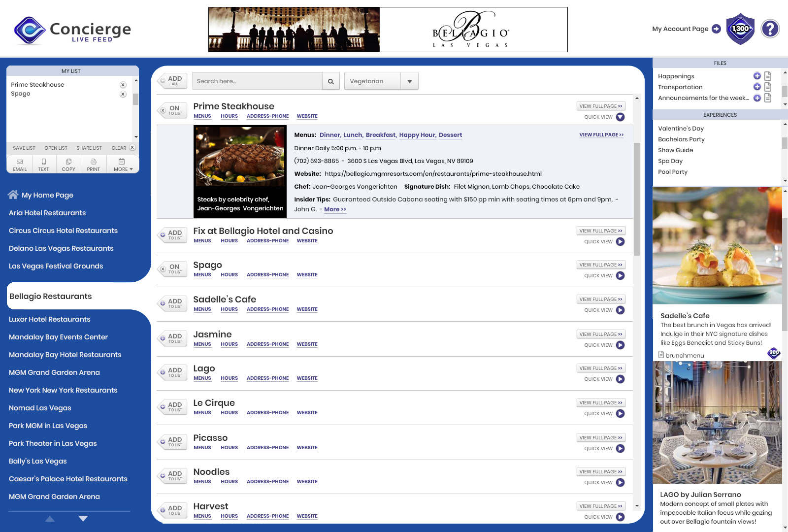The width and height of the screenshot is (788, 532).
Task: Add Picasso to list
Action: tap(172, 442)
